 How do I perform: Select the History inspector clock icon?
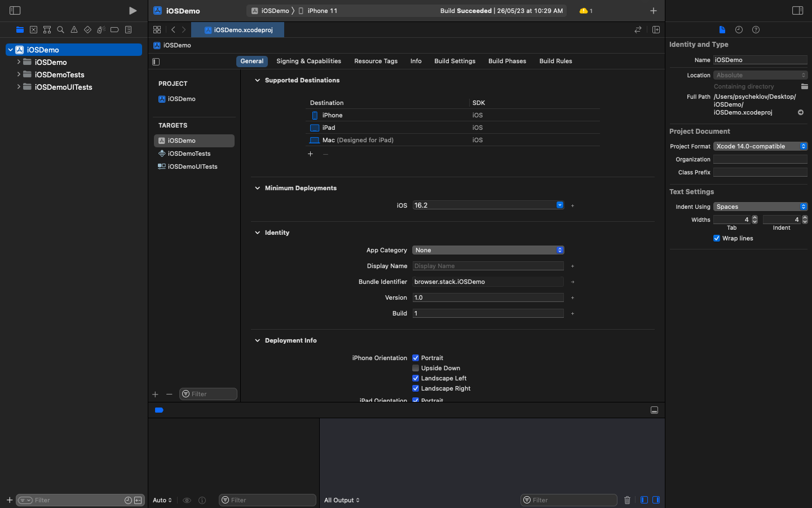coord(739,29)
